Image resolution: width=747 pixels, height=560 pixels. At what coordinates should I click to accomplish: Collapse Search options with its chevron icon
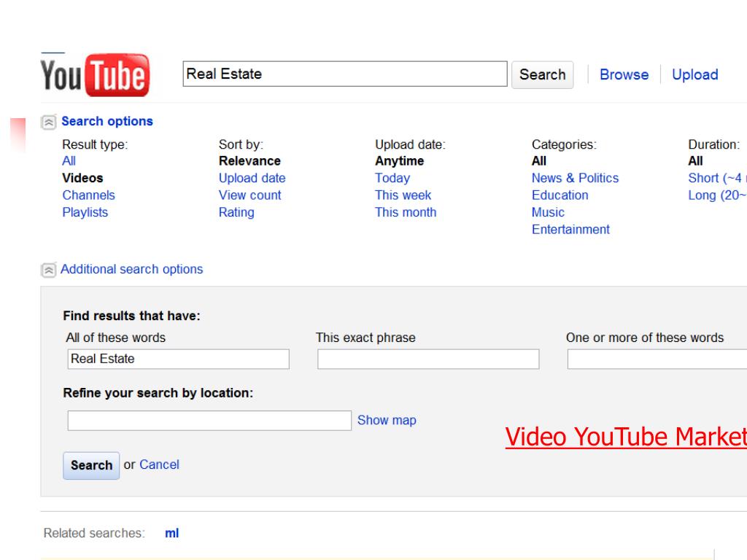49,122
